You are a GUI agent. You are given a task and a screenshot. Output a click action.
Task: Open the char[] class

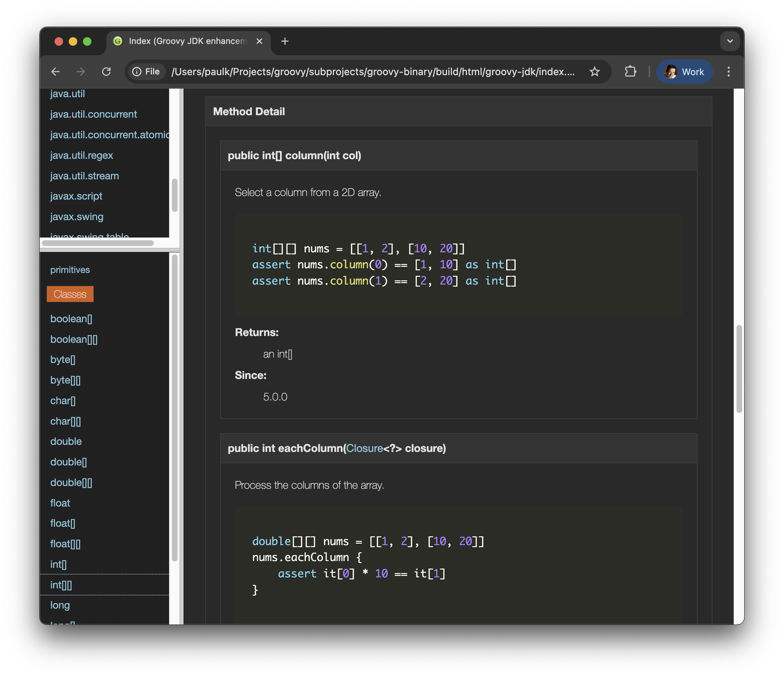pos(63,401)
